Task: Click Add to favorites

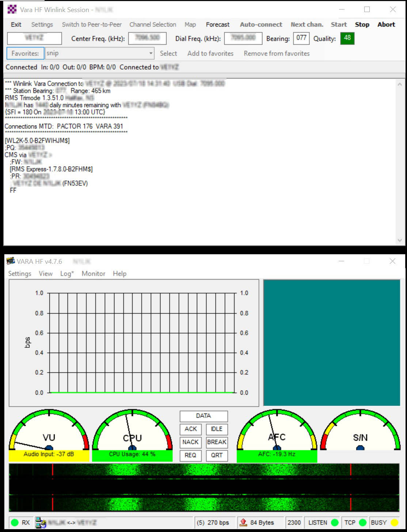Action: click(210, 53)
